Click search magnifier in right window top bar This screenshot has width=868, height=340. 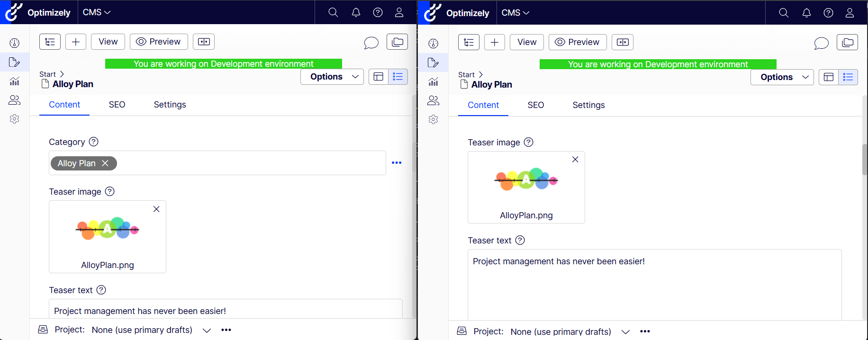pos(784,13)
